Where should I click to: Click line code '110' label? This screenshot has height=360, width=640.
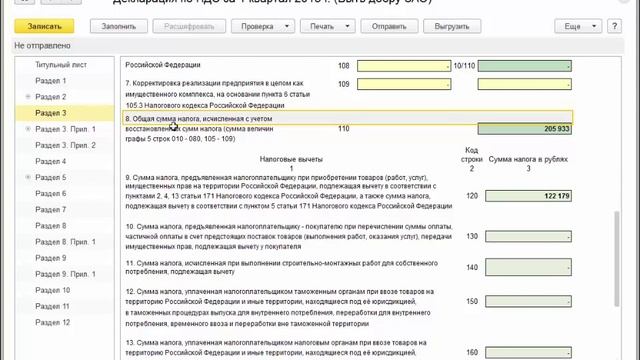click(344, 129)
